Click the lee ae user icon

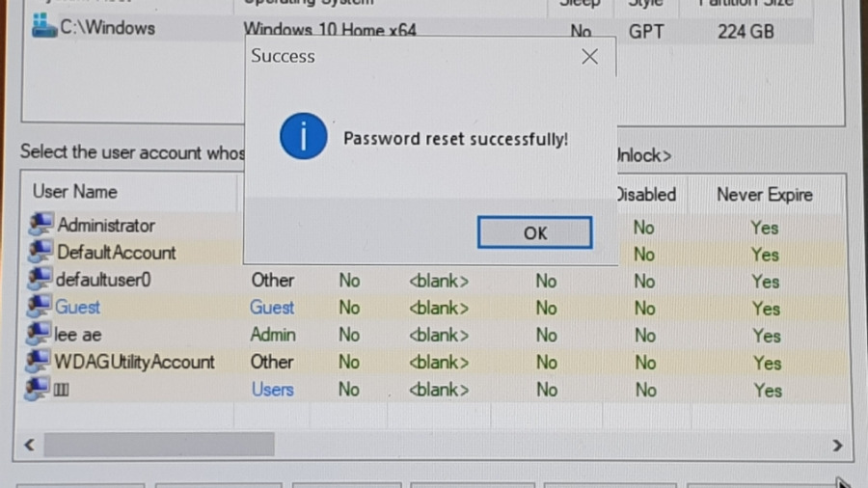(x=39, y=334)
